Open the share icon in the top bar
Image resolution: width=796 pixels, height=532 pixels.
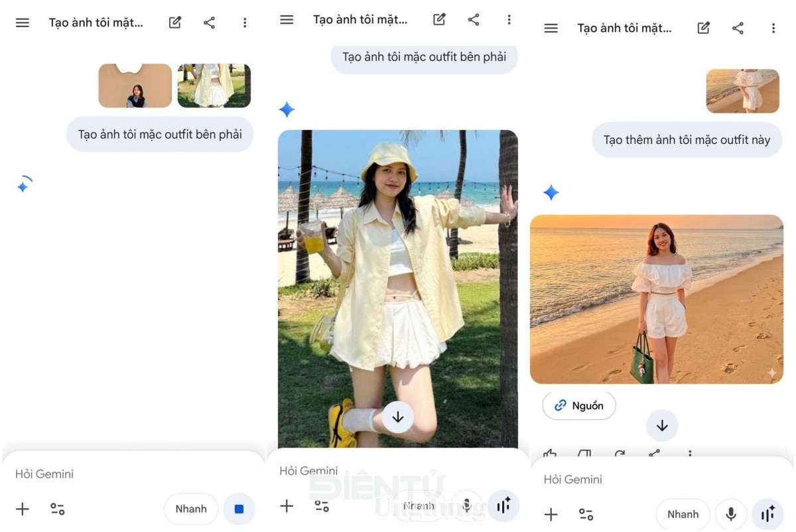(209, 22)
